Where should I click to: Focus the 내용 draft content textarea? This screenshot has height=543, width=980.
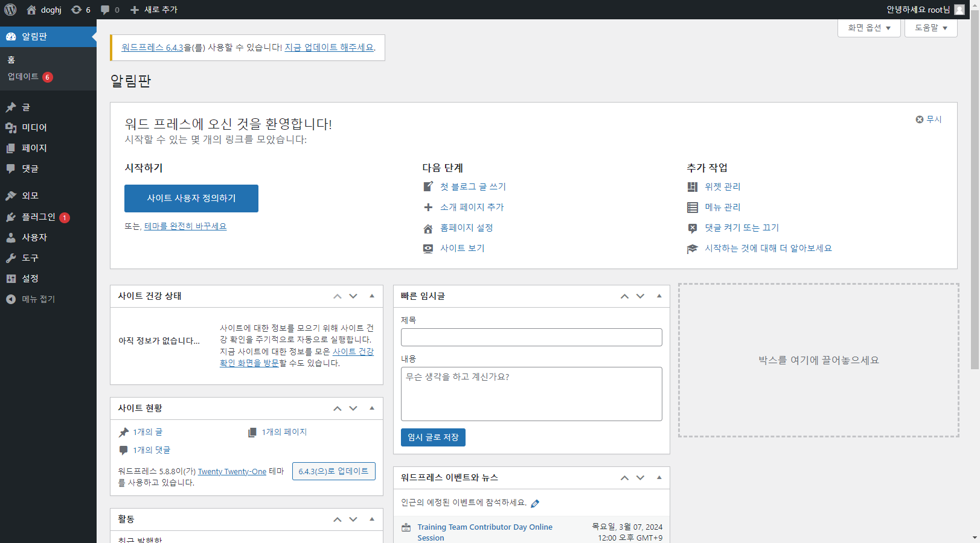coord(531,394)
